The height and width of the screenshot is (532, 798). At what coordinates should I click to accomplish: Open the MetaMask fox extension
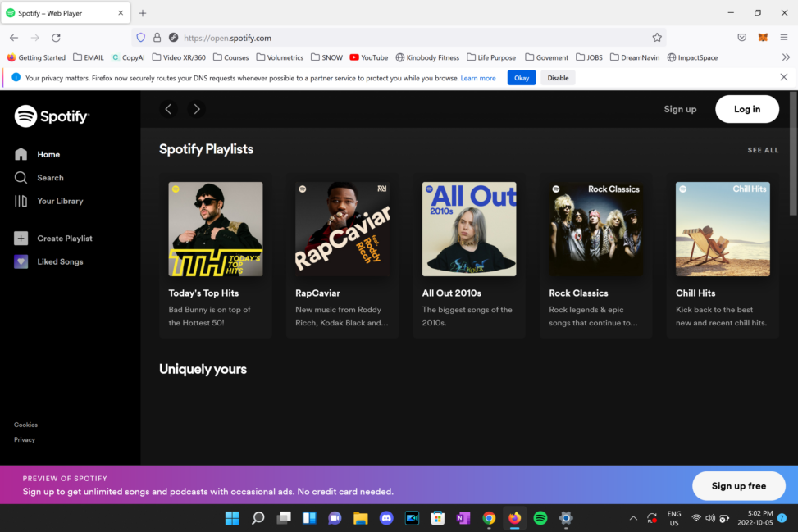point(763,38)
